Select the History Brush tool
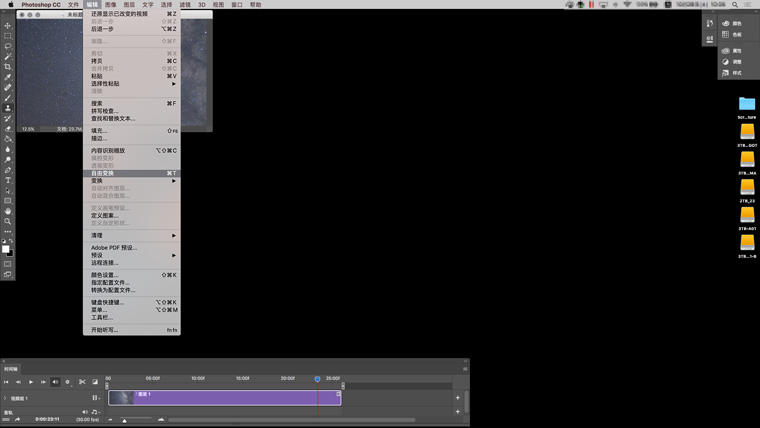The width and height of the screenshot is (760, 428). 8,118
